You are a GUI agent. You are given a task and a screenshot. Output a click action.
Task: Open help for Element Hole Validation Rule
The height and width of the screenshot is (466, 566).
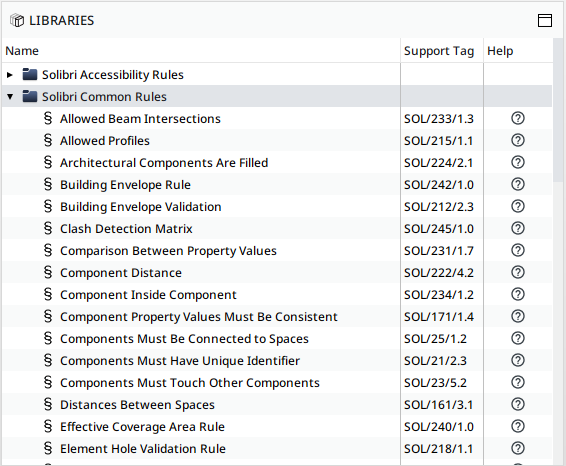point(518,449)
